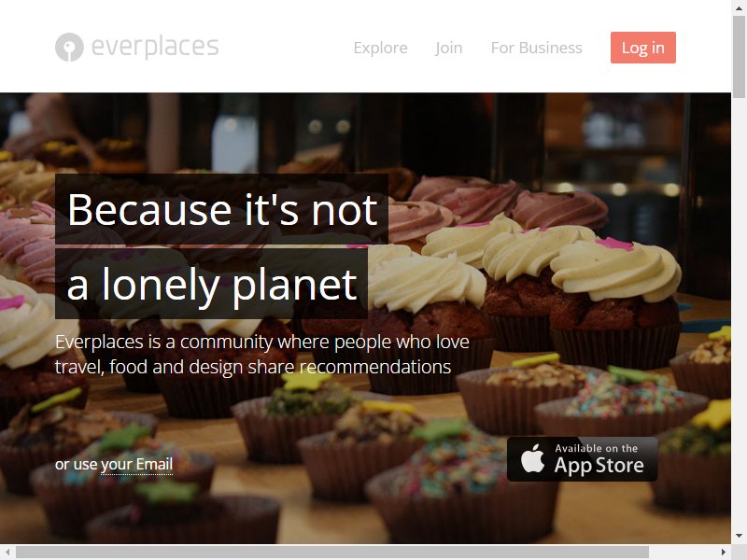Click the everplaces pin logo icon

pyautogui.click(x=69, y=48)
